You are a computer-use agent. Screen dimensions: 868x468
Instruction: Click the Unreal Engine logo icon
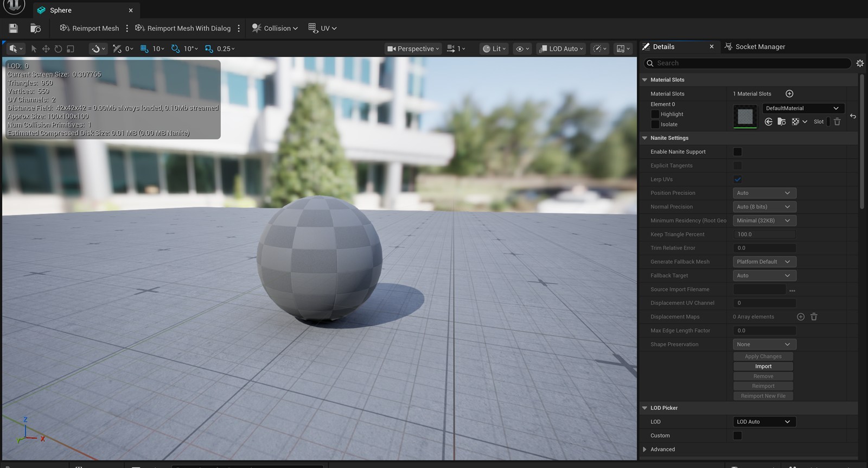point(14,6)
